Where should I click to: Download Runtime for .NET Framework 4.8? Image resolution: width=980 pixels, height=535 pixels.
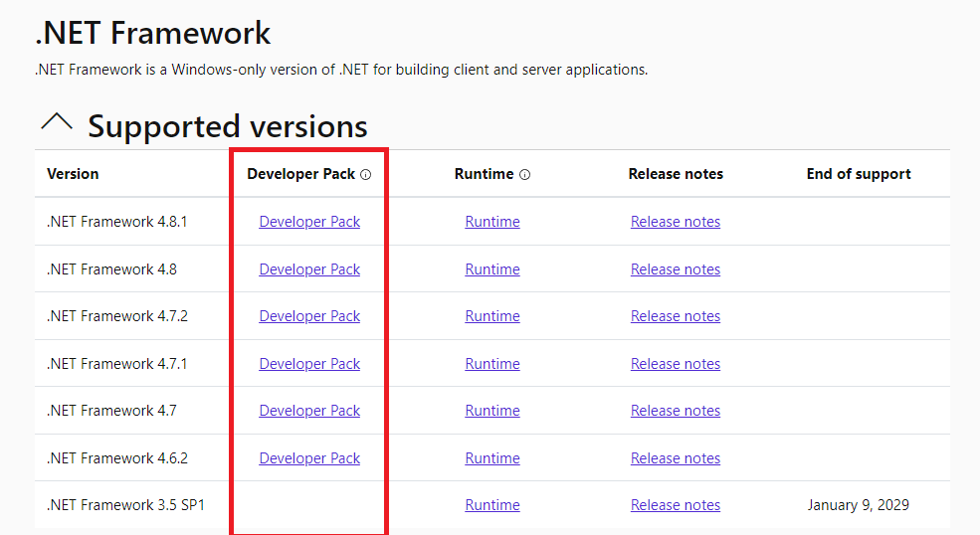point(492,269)
